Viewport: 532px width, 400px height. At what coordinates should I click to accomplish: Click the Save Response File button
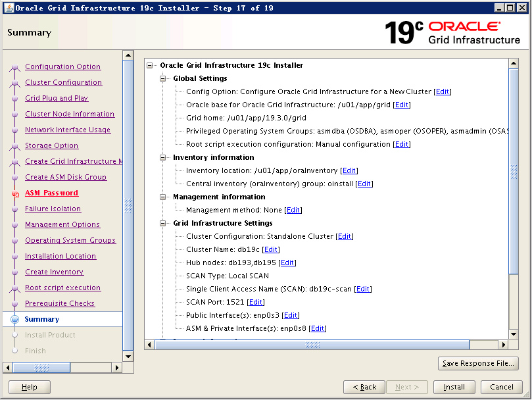(x=478, y=363)
